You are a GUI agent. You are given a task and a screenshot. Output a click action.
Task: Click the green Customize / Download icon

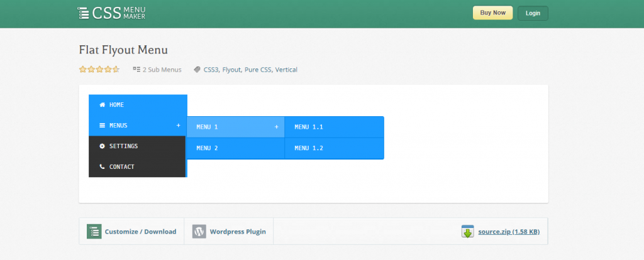point(94,231)
